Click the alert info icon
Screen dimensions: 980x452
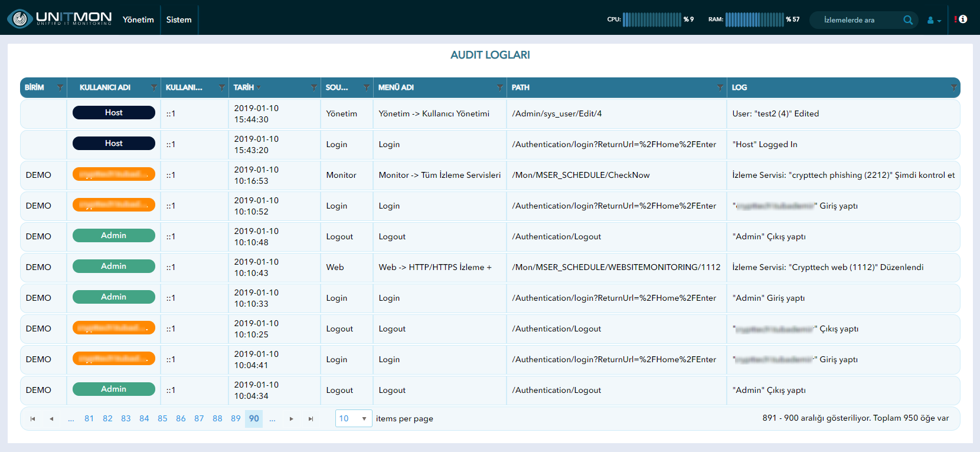(x=961, y=19)
